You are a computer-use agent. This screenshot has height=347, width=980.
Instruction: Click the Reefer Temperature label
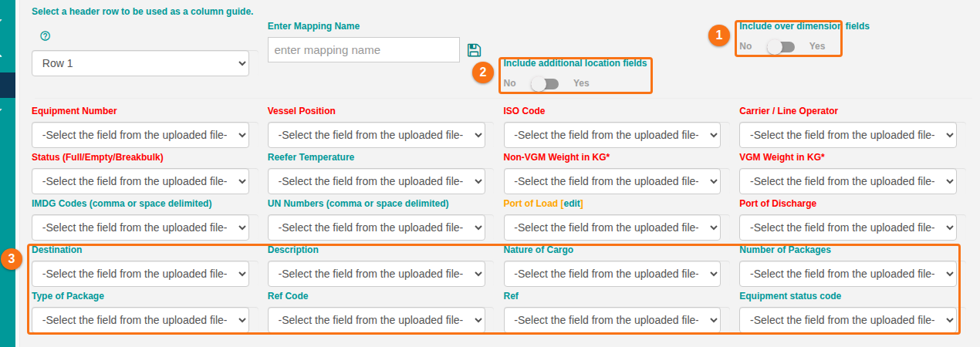pos(311,157)
